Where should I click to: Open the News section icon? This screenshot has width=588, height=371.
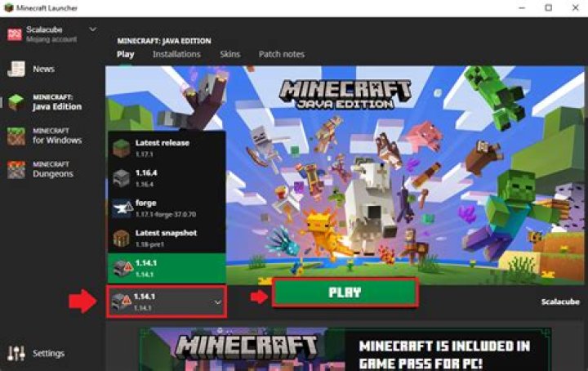click(16, 69)
